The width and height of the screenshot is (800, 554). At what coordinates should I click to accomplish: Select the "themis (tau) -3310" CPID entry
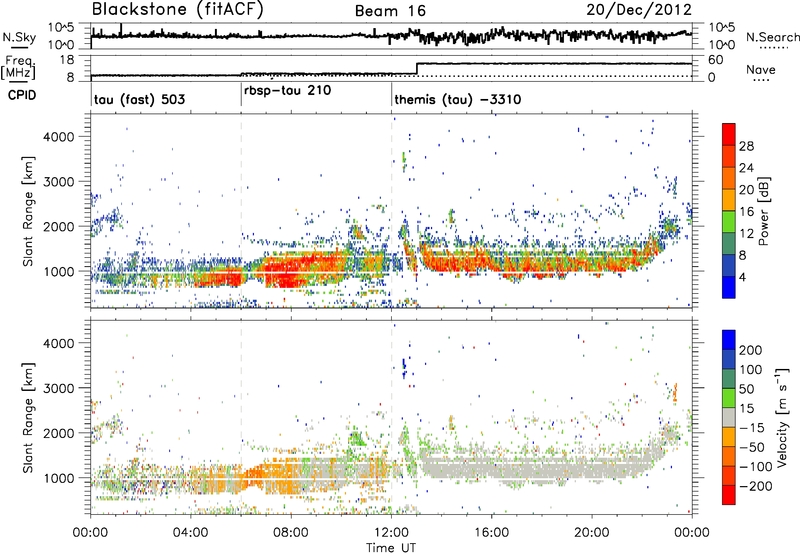pos(458,99)
